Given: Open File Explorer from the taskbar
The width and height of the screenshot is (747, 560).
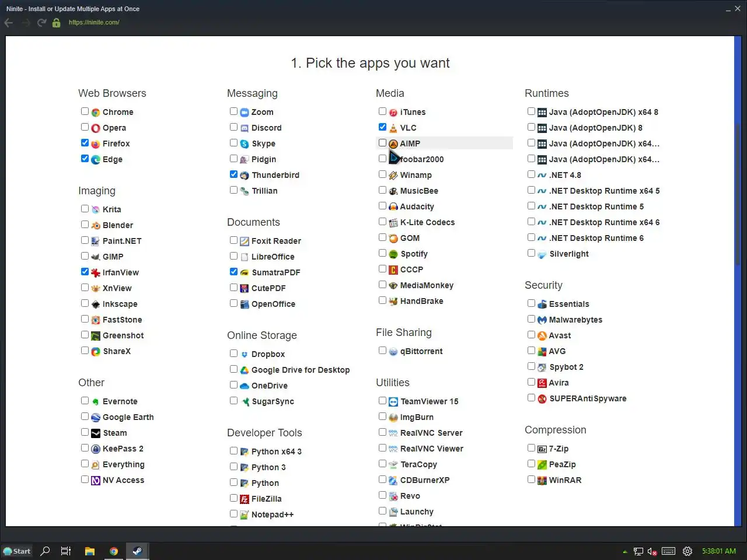Looking at the screenshot, I should 90,551.
